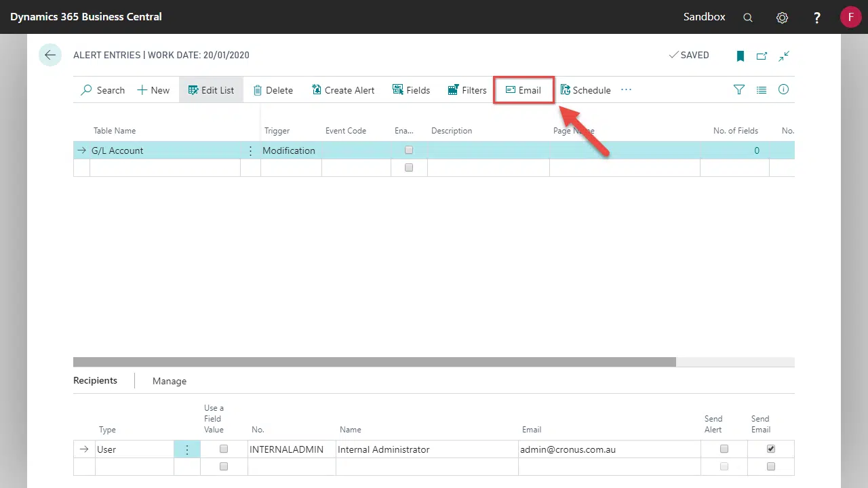
Task: Click the back arrow button
Action: point(50,55)
